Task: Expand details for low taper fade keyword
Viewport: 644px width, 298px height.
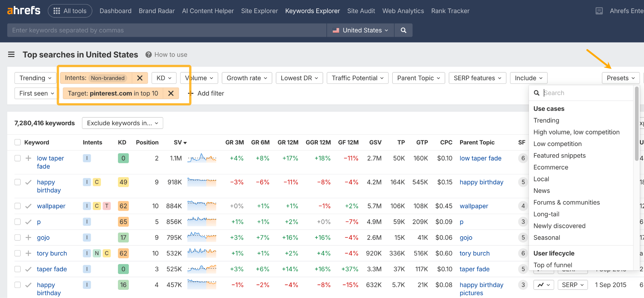Action: point(28,158)
